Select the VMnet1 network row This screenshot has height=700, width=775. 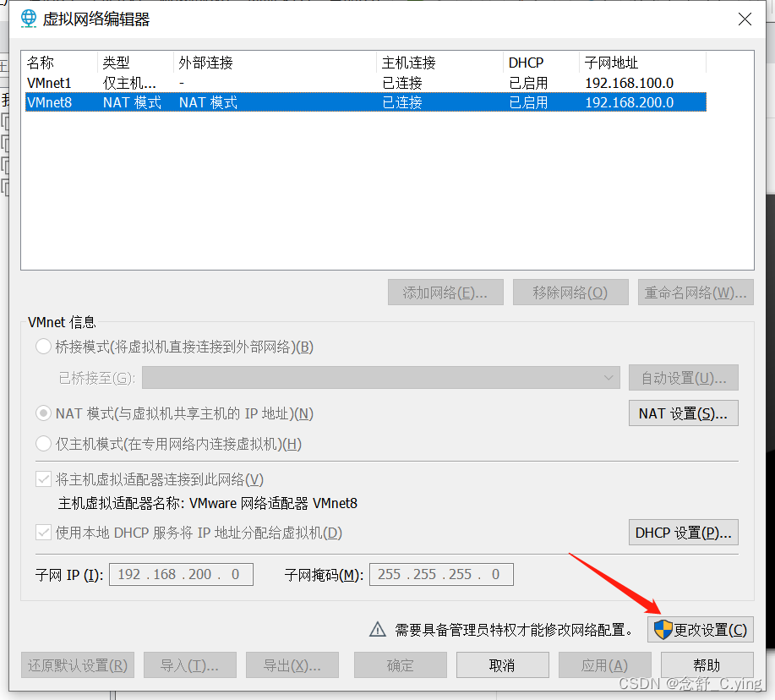click(366, 83)
